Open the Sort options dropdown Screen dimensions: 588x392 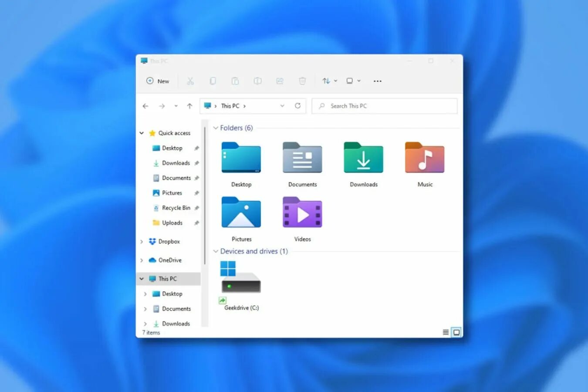point(330,81)
